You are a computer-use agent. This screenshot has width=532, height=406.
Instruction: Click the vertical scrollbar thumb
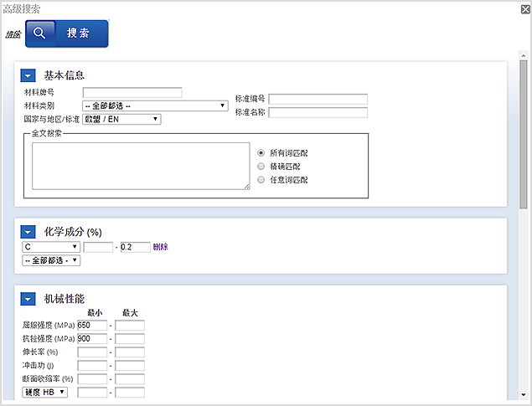pos(524,134)
